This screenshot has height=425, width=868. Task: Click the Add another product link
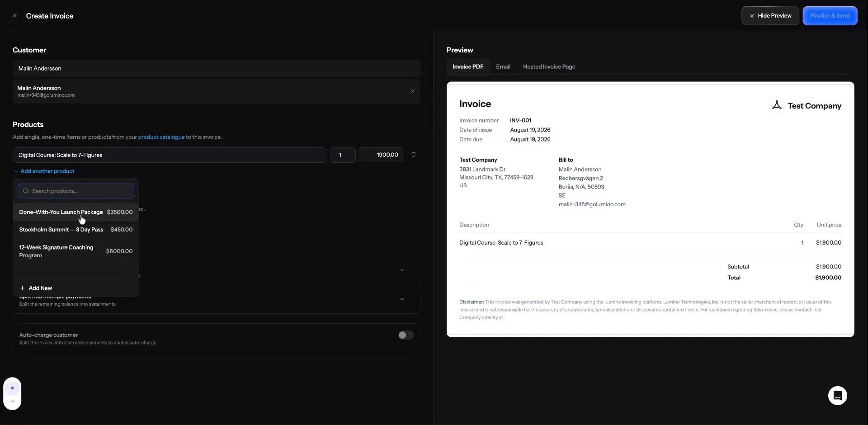pyautogui.click(x=44, y=171)
